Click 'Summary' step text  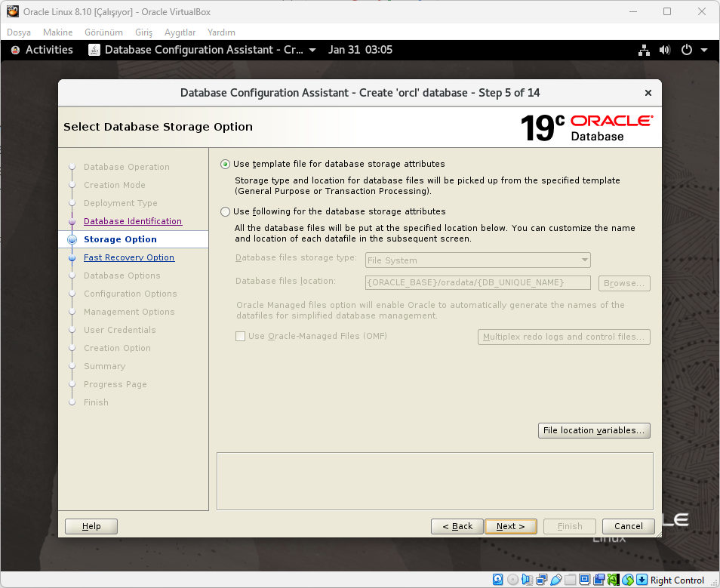coord(105,366)
